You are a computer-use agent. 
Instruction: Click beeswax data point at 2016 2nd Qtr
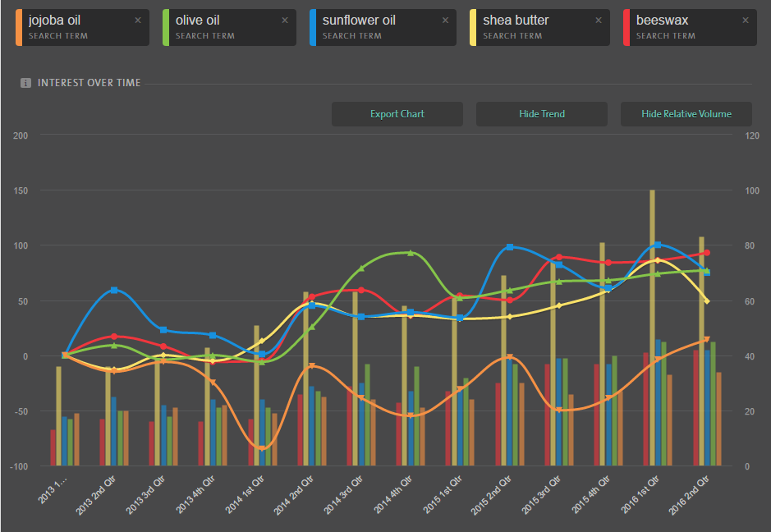coord(705,253)
